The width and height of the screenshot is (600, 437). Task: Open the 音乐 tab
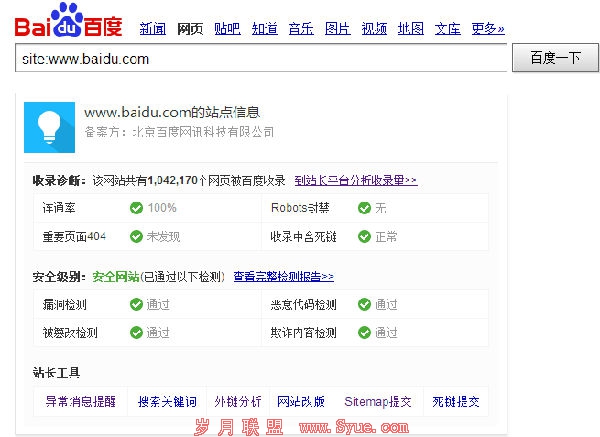(301, 29)
